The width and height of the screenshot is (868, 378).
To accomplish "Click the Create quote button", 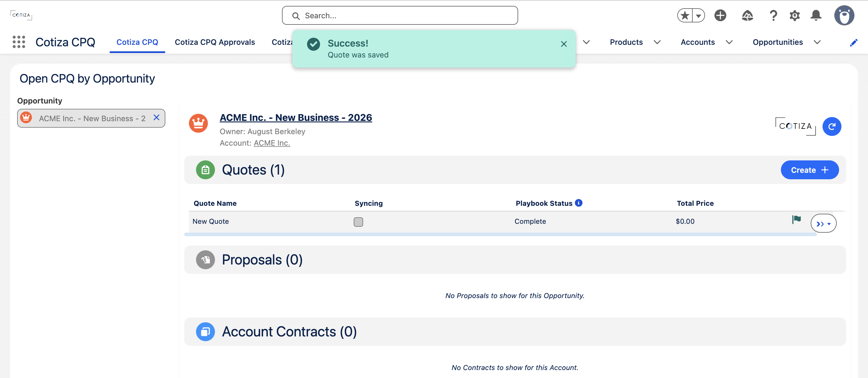I will coord(809,170).
